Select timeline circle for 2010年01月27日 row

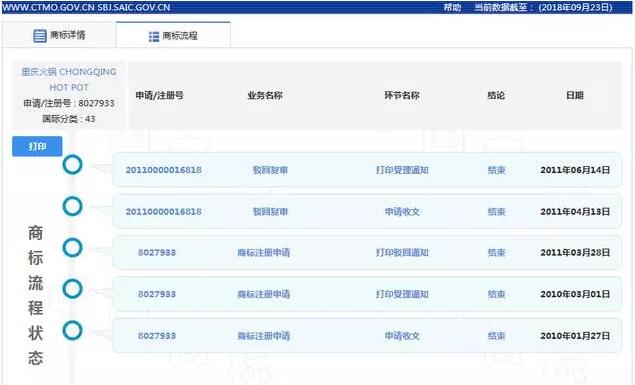point(72,330)
